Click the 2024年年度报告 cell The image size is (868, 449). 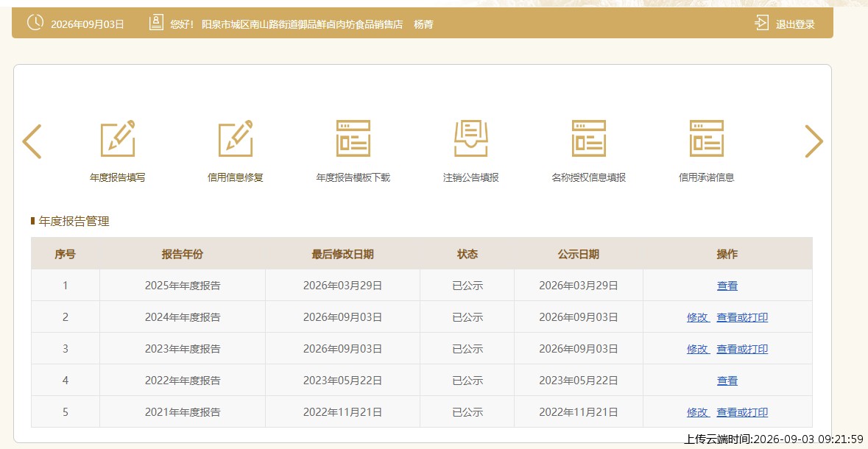tap(183, 317)
